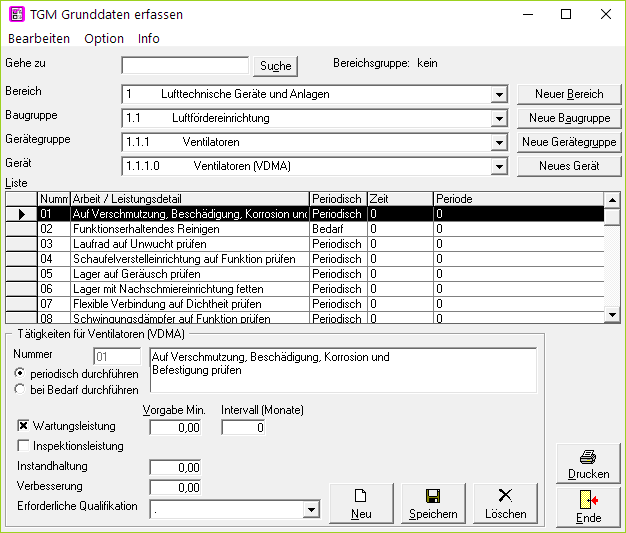Select 'periodisch durchführen' radio option
The height and width of the screenshot is (533, 626).
click(20, 373)
